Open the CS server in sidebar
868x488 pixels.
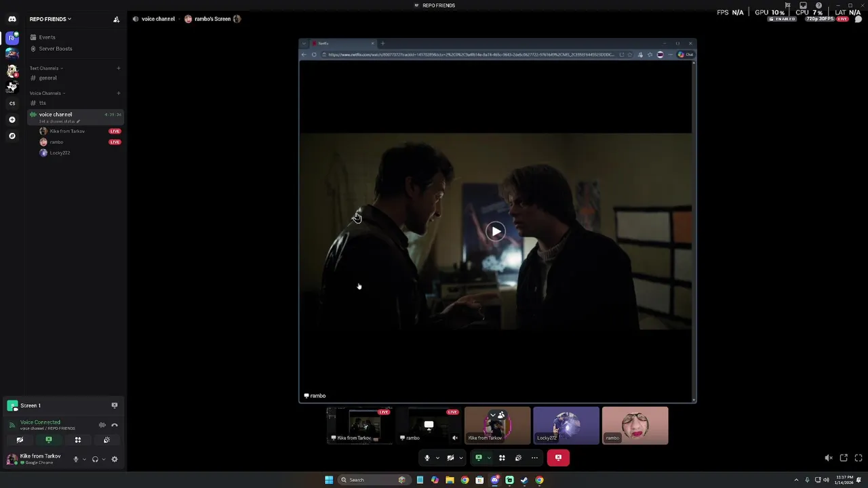pyautogui.click(x=12, y=103)
